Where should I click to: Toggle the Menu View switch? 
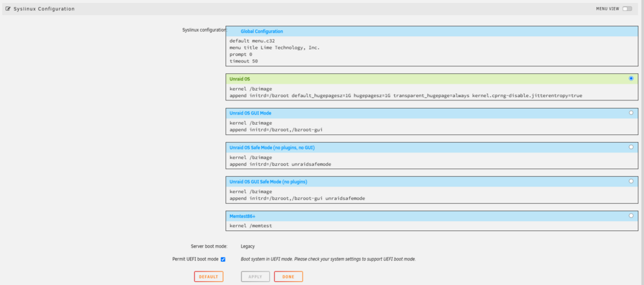pyautogui.click(x=627, y=8)
